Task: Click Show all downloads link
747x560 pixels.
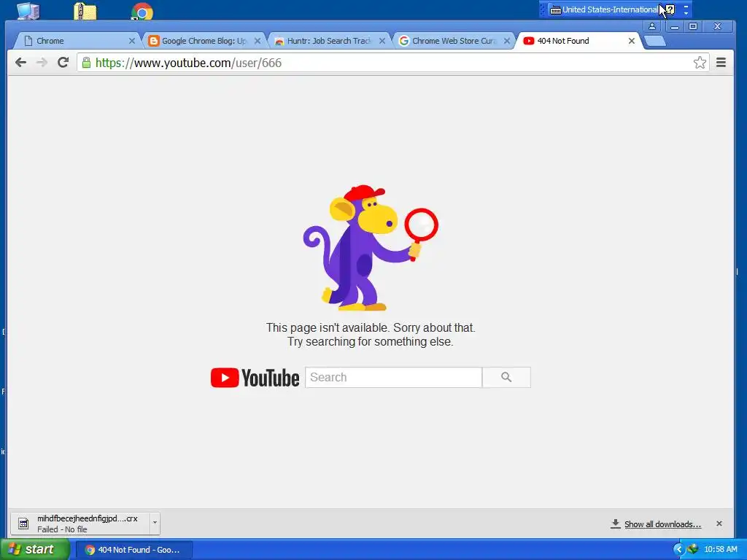Action: (662, 524)
